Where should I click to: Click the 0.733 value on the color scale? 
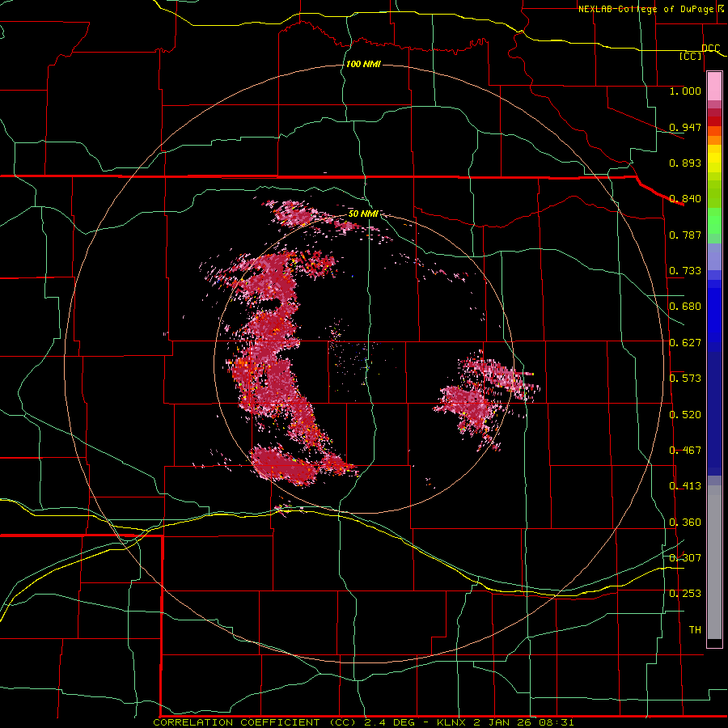[x=685, y=271]
